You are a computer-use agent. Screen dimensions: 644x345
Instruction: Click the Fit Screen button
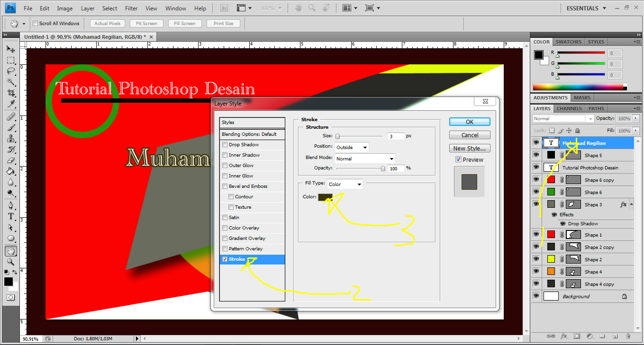tap(146, 23)
